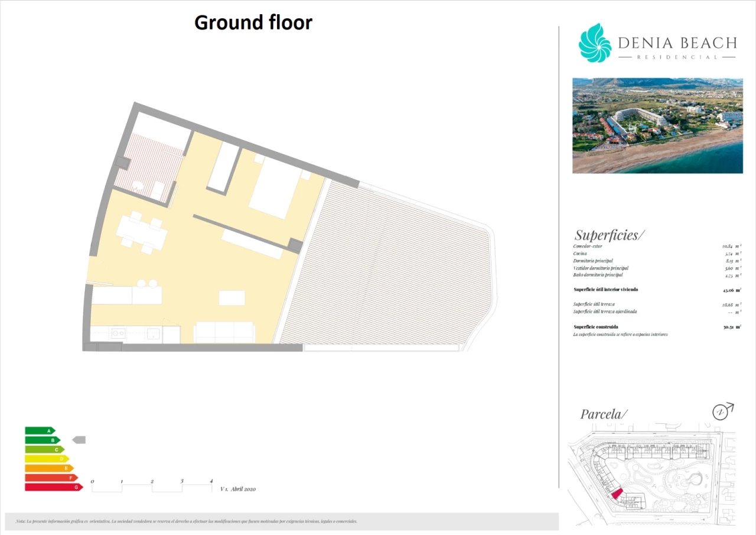Open the aerial beach photo of the residence

point(657,125)
